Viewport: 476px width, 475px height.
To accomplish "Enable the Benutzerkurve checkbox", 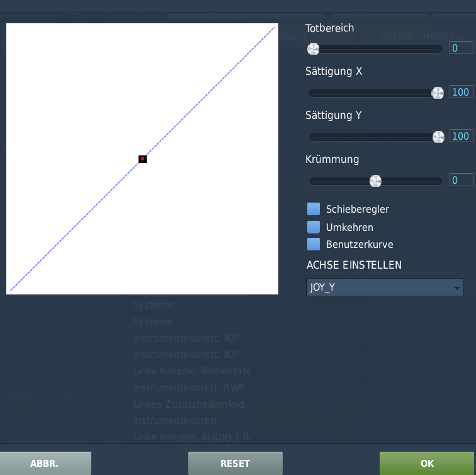I will tap(314, 244).
